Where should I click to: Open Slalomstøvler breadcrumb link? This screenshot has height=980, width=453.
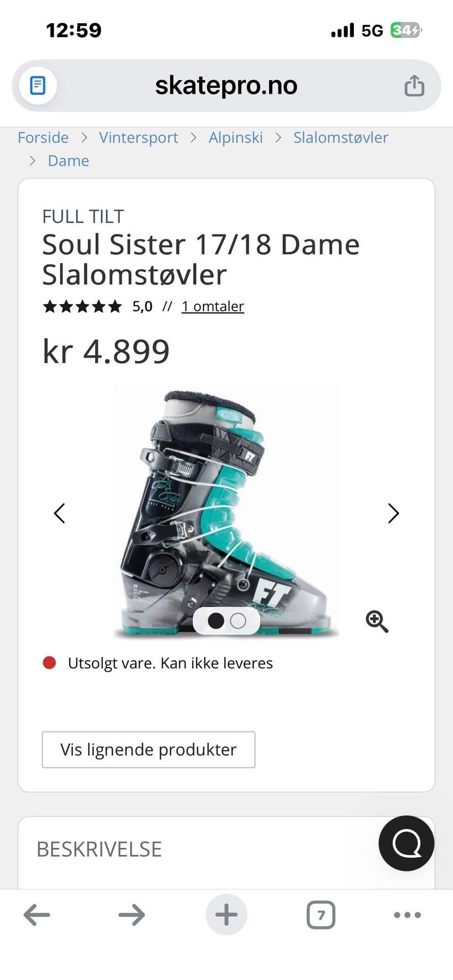(341, 137)
